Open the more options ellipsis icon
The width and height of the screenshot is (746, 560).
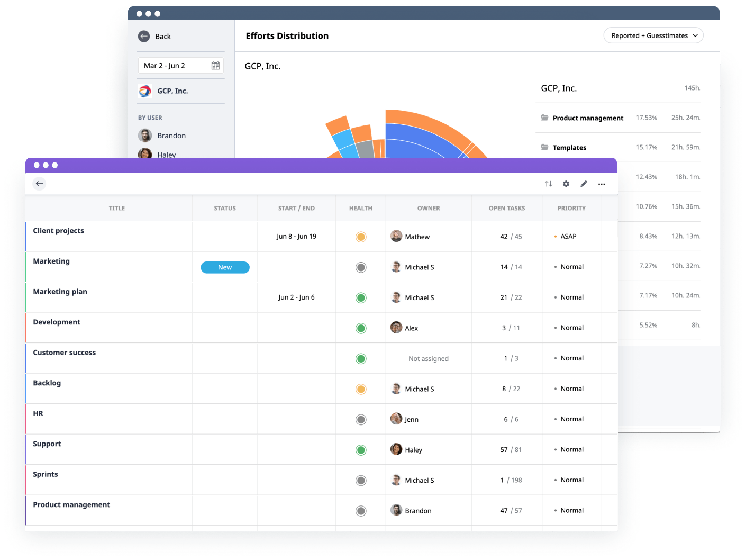coord(602,184)
